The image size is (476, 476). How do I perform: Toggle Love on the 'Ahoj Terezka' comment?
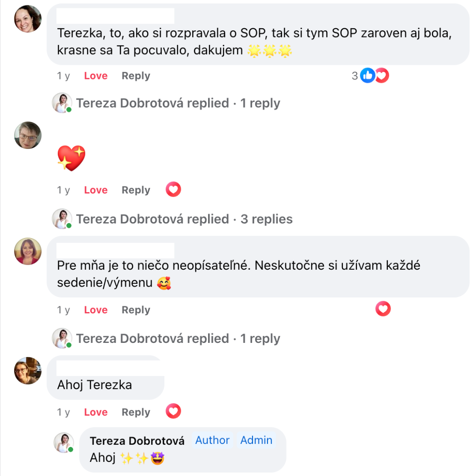96,412
